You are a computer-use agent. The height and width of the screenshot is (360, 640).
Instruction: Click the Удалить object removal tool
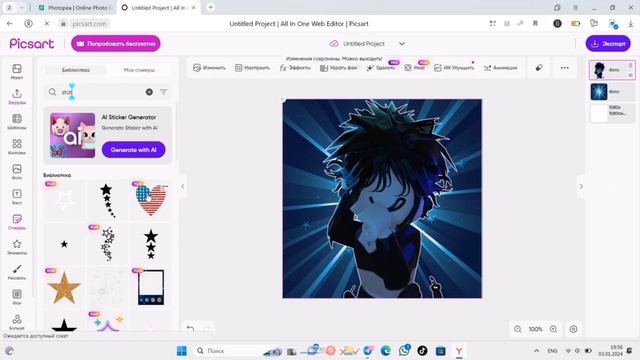380,68
